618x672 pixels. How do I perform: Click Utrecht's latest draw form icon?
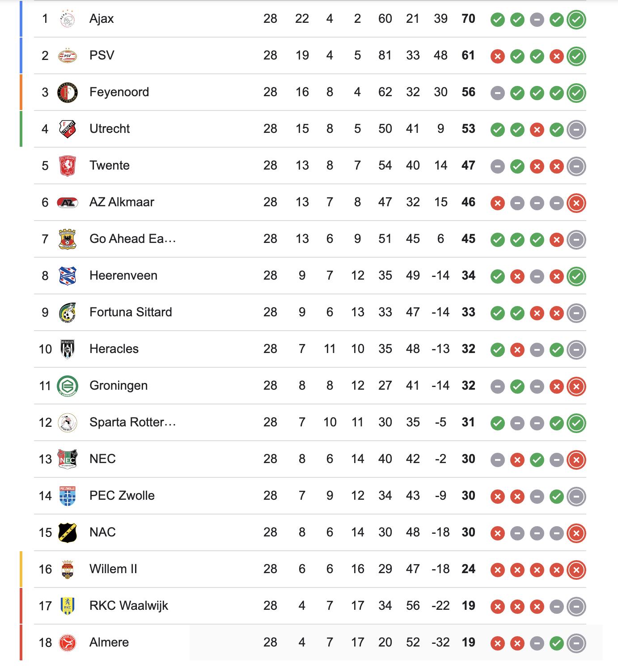576,130
